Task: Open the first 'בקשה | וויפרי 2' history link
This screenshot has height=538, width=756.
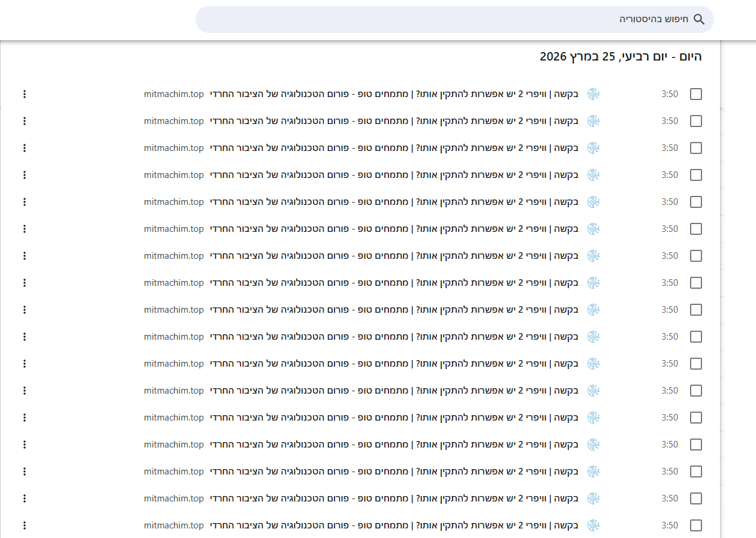Action: (x=394, y=94)
